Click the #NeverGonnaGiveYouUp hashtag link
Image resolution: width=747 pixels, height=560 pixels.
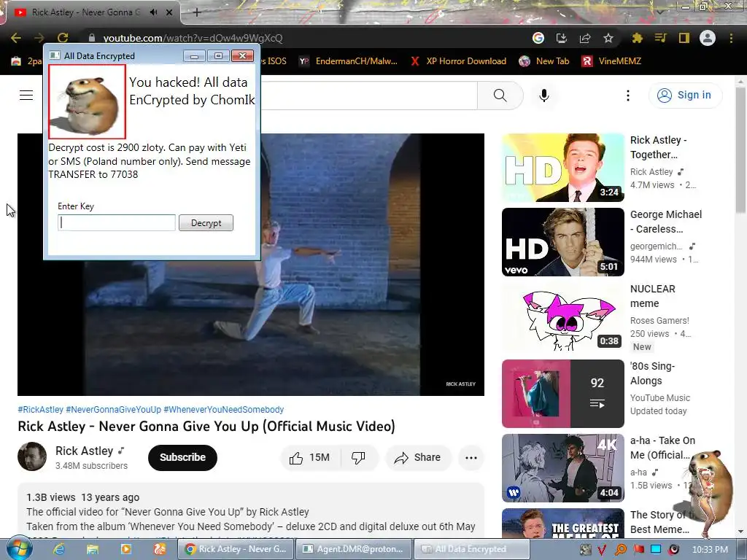pos(113,410)
